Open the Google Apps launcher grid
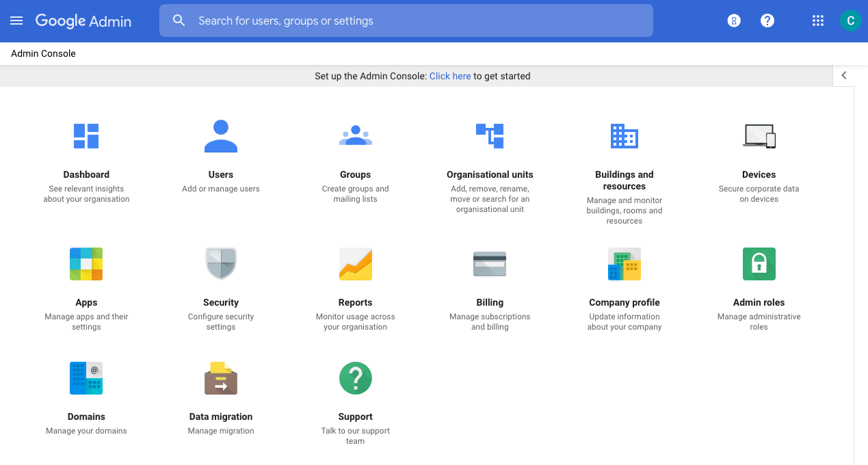 click(x=817, y=21)
